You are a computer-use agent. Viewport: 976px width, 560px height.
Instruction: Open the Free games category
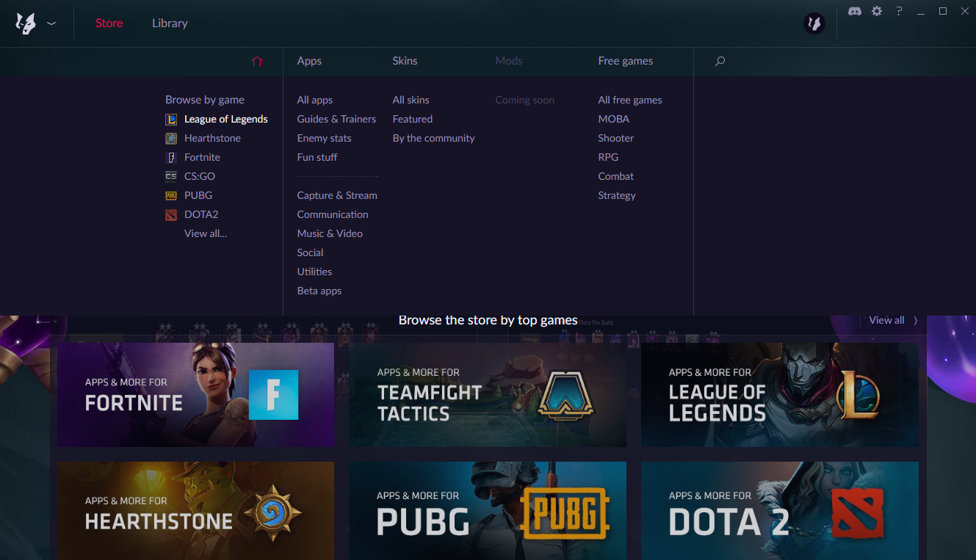pos(626,61)
